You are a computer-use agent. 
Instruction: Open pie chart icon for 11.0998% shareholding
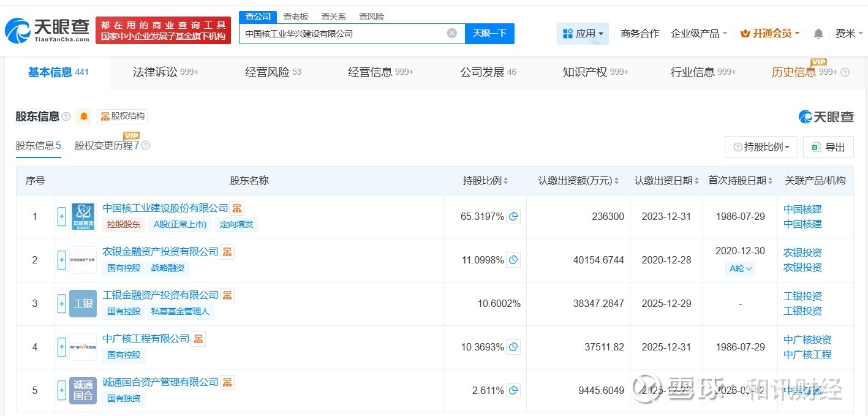click(513, 260)
